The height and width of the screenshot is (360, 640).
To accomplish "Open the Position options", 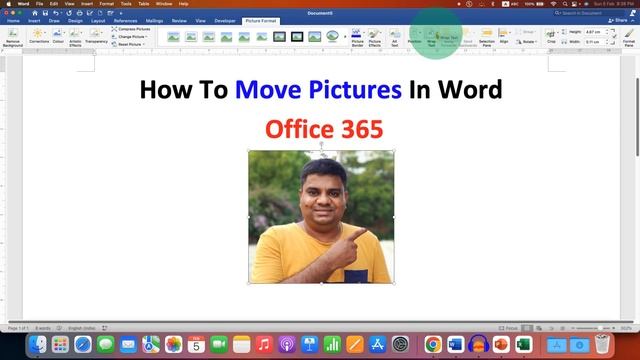I will [x=414, y=36].
